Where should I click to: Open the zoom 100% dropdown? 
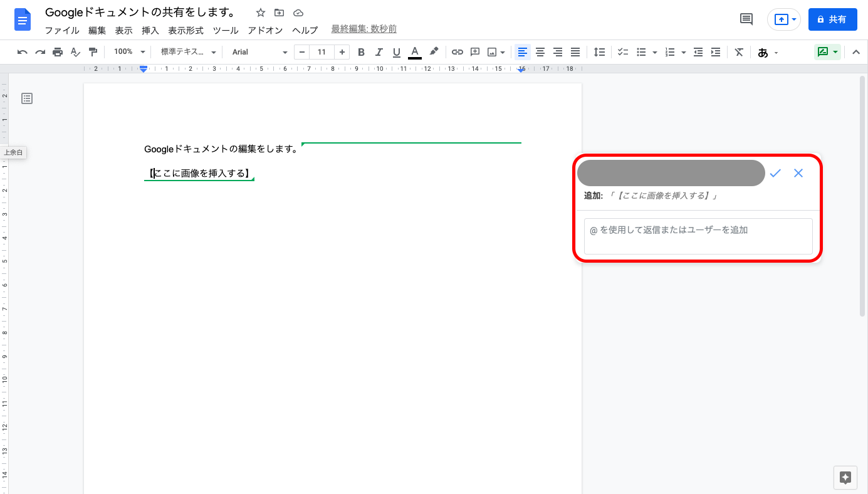point(129,52)
